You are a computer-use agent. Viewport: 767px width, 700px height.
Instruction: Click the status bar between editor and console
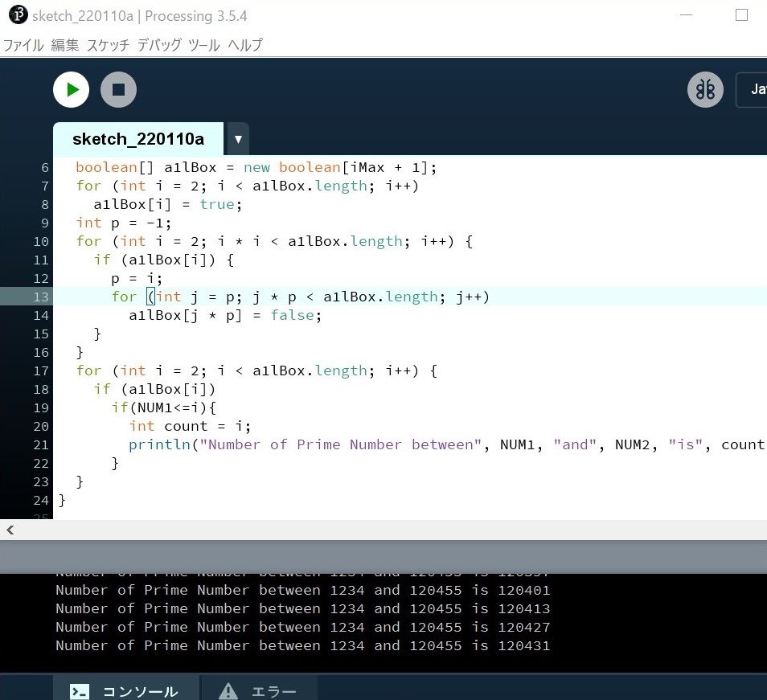(x=383, y=557)
